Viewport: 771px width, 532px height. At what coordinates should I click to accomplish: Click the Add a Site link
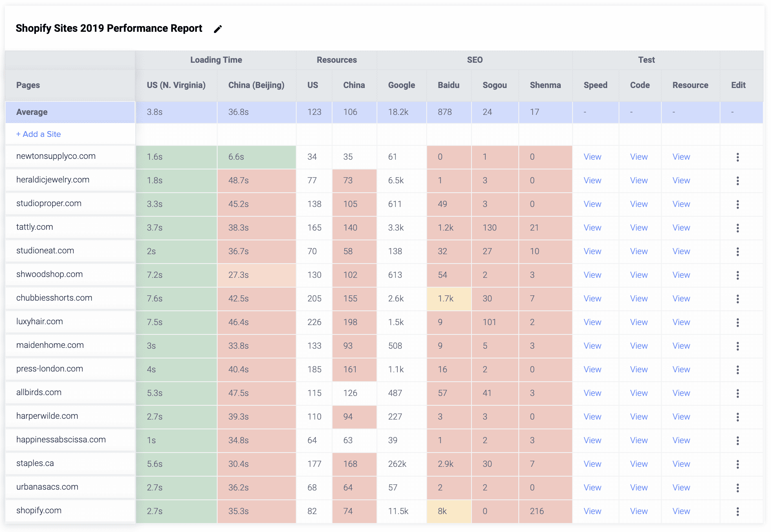point(39,134)
